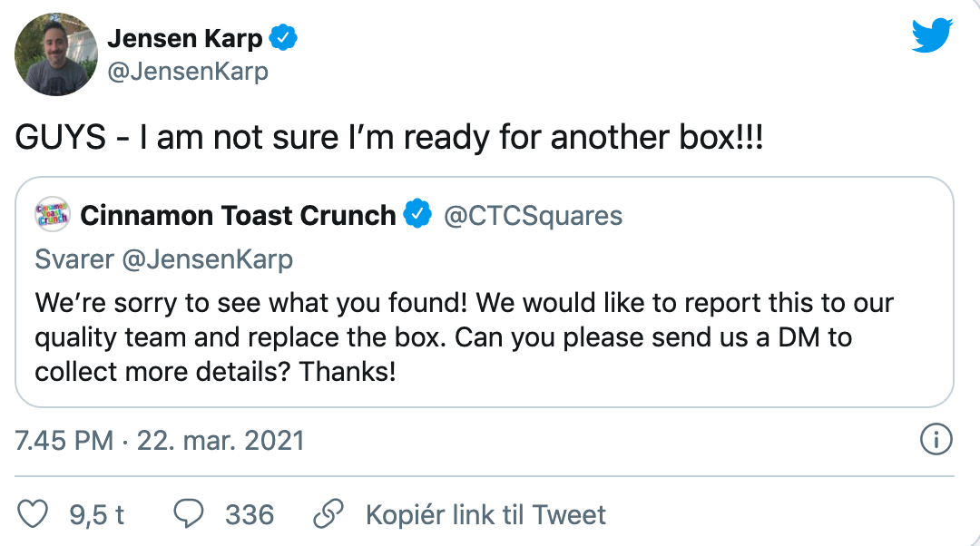Open the @JensenKarp handle under the name

coord(188,72)
